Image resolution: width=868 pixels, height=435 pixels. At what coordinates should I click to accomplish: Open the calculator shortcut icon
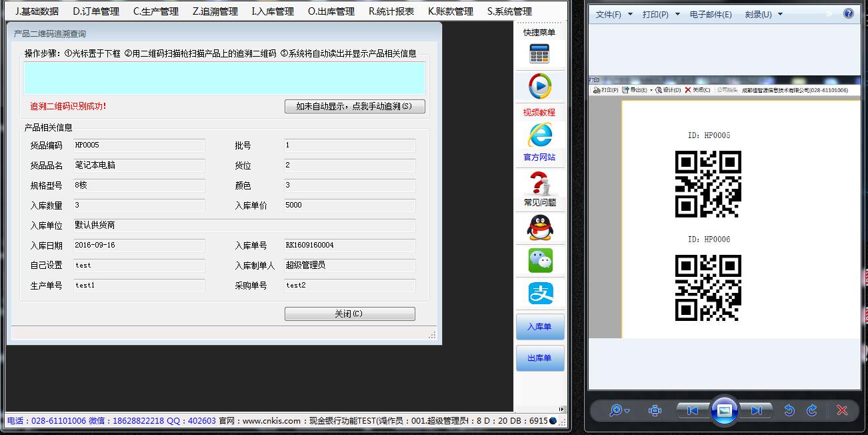coord(539,54)
